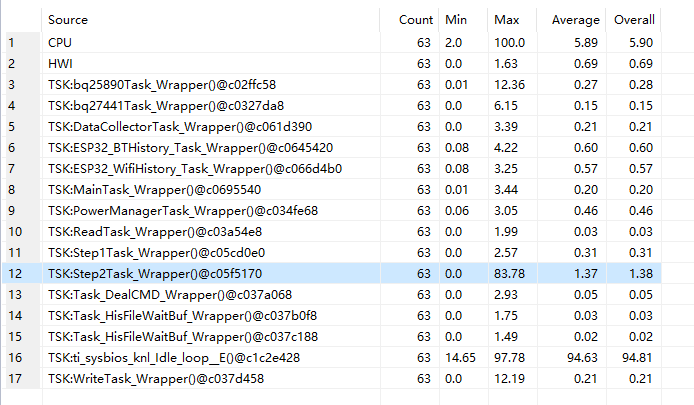This screenshot has width=694, height=405.
Task: Select TSK:ESP32_WifiHistory_Task_Wrapper() row
Action: coord(334,169)
